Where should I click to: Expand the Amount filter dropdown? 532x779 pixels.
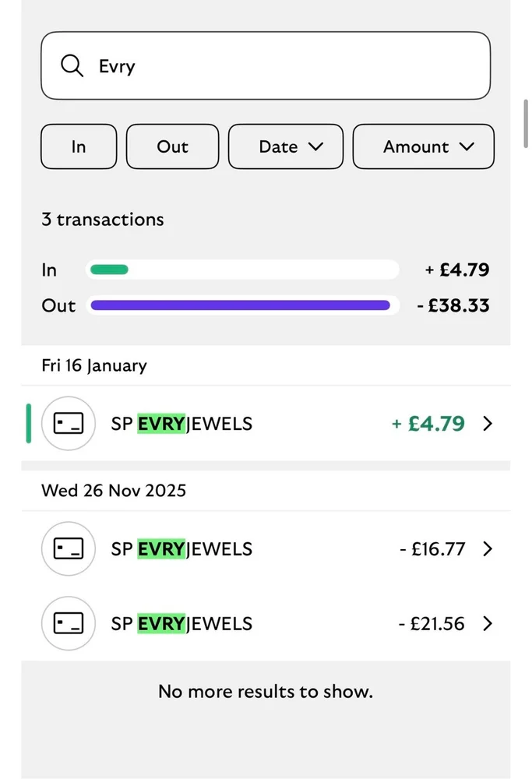(423, 146)
